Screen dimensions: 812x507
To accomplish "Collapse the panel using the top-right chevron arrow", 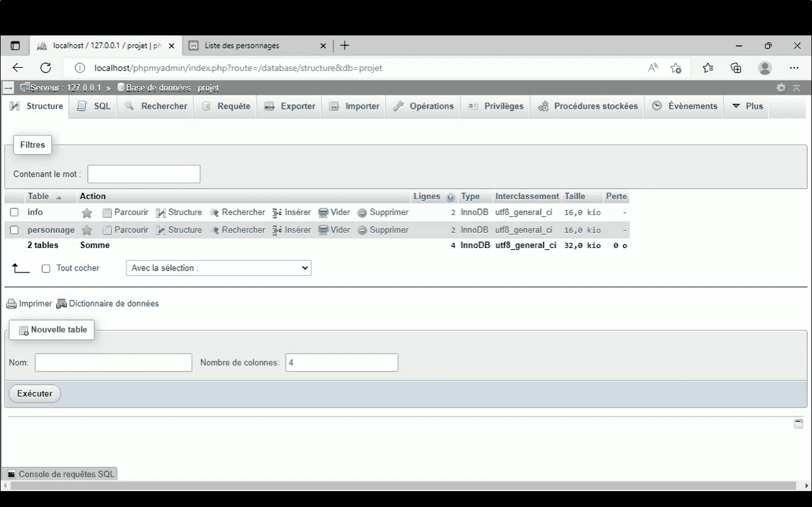I will pos(797,87).
